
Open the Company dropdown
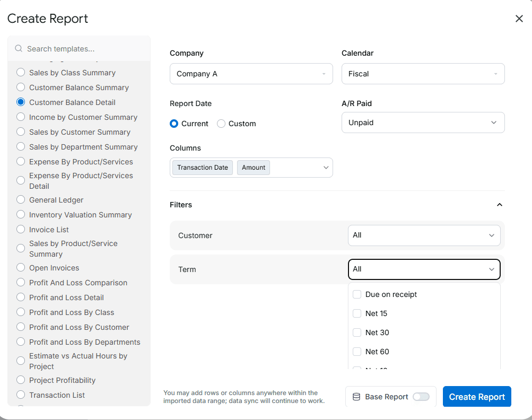pos(251,74)
